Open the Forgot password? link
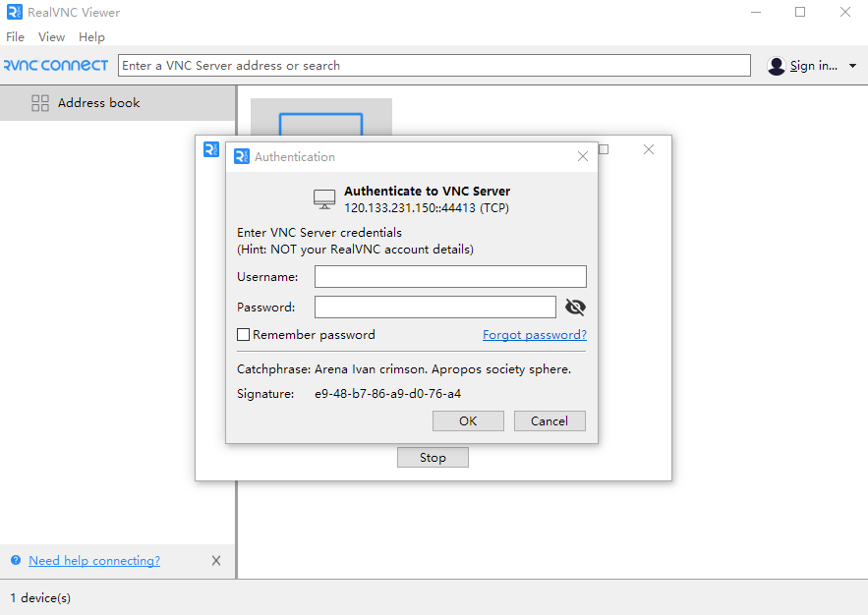This screenshot has width=868, height=615. point(534,335)
